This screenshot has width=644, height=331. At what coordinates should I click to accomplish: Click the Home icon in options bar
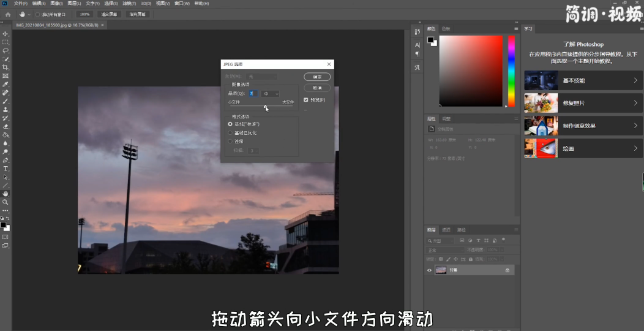coord(8,14)
